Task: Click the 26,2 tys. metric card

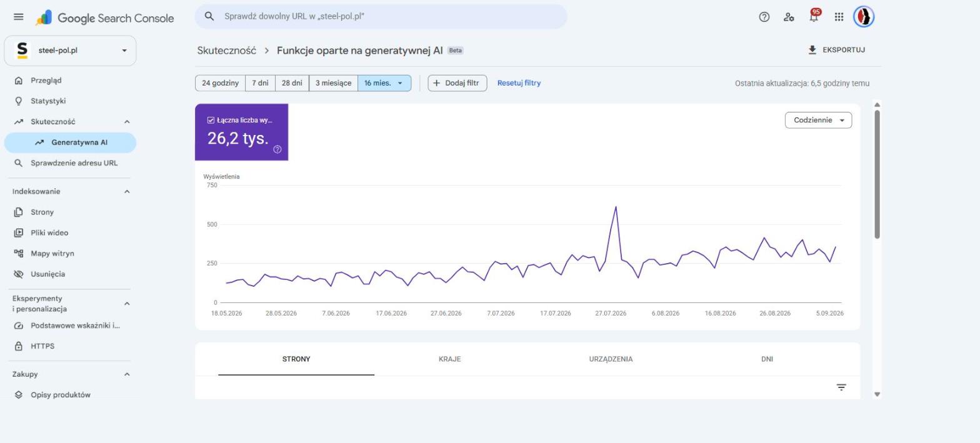Action: coord(241,132)
